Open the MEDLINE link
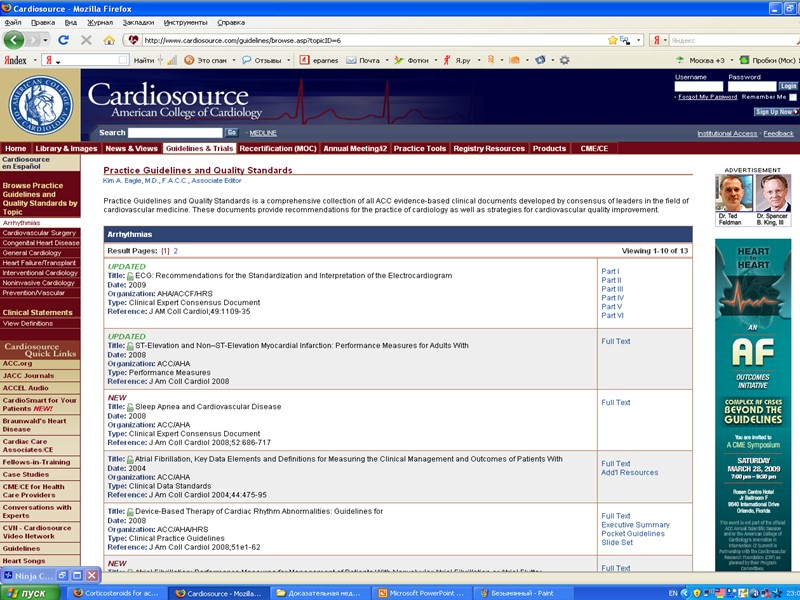This screenshot has width=800, height=600. pos(263,133)
